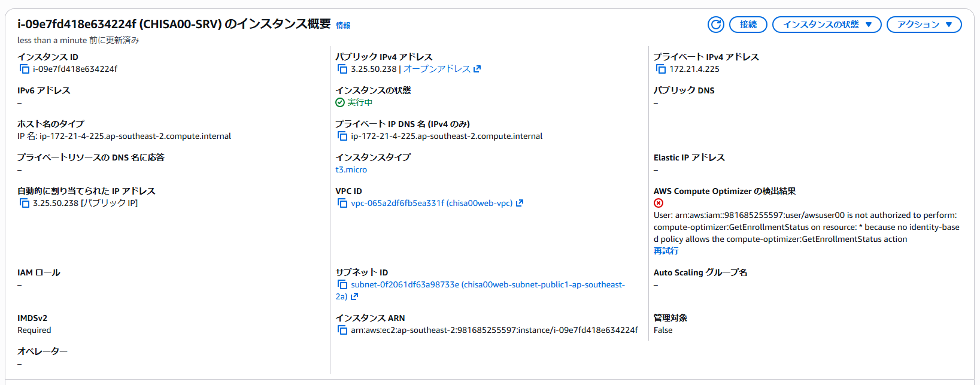Open the chisa00web-vpc VPC link

pos(431,203)
